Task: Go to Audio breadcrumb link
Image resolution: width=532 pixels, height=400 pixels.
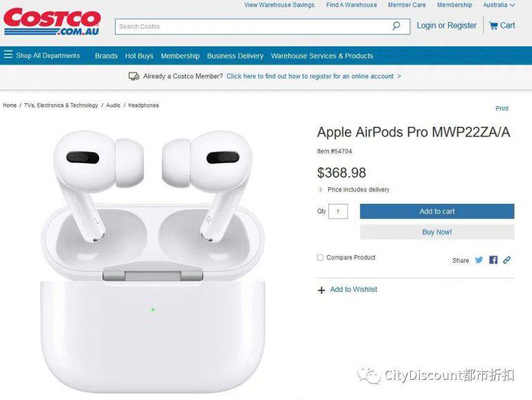Action: click(113, 105)
